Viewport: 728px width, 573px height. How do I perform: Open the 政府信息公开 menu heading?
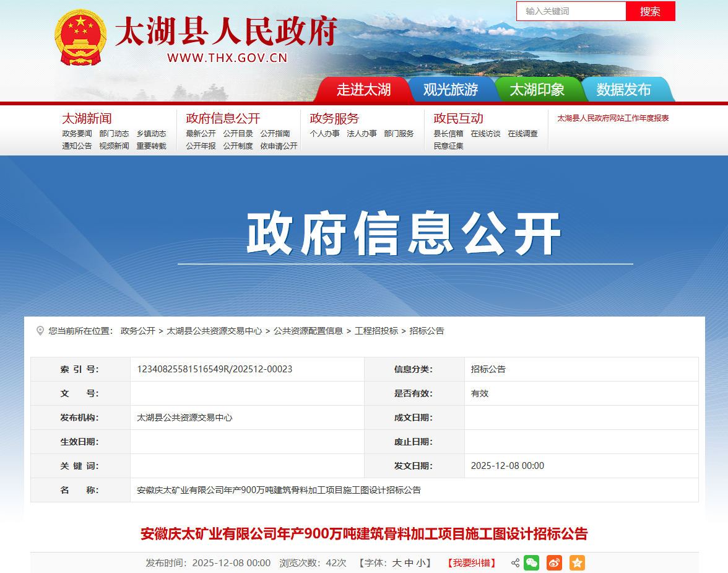[x=223, y=118]
